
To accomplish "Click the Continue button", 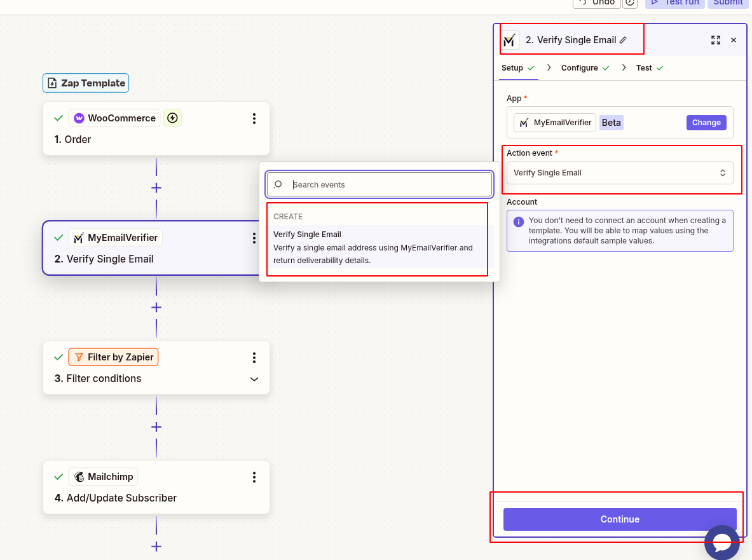I will click(619, 519).
